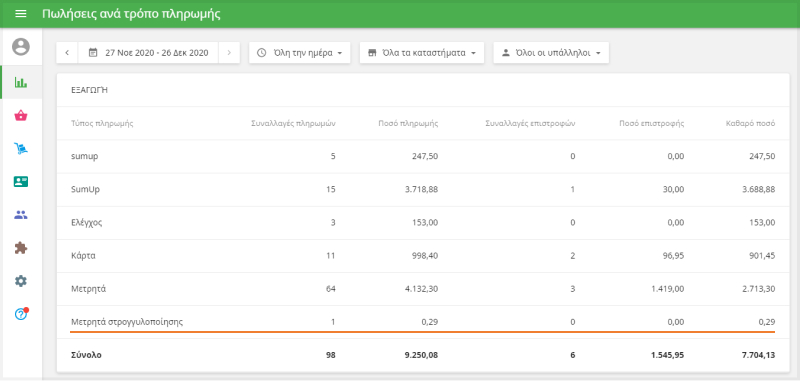Screen dimensions: 800x381
Task: Expand the Όλα τα καταστήματα dropdown
Action: [x=421, y=53]
